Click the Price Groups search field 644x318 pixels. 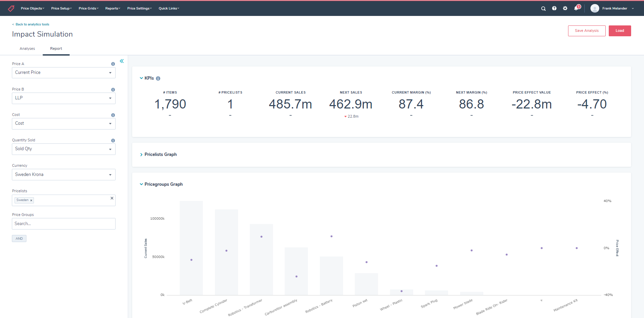(64, 224)
